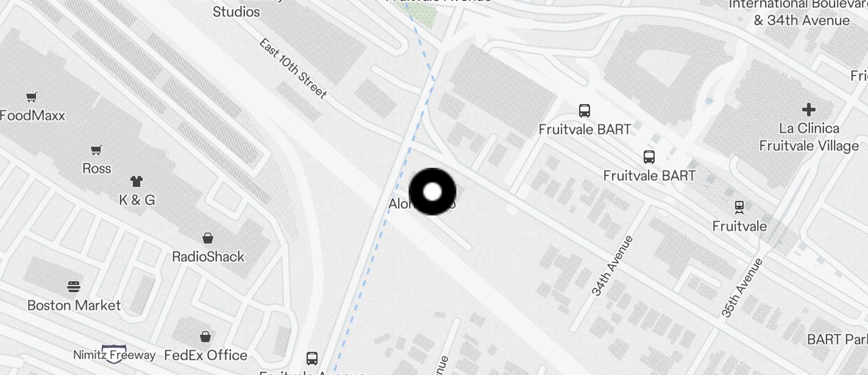Select the RadioShack place label
Viewport: 868px width, 375px height.
(x=208, y=256)
